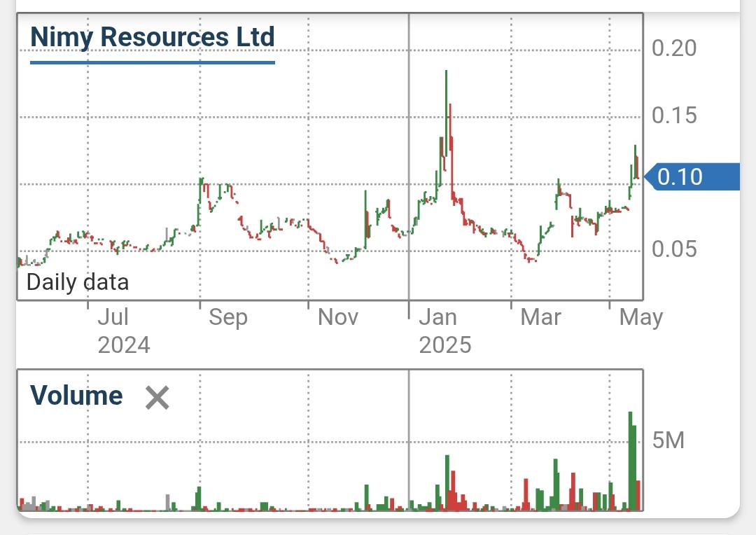Select the Daily data interval label

point(78,282)
